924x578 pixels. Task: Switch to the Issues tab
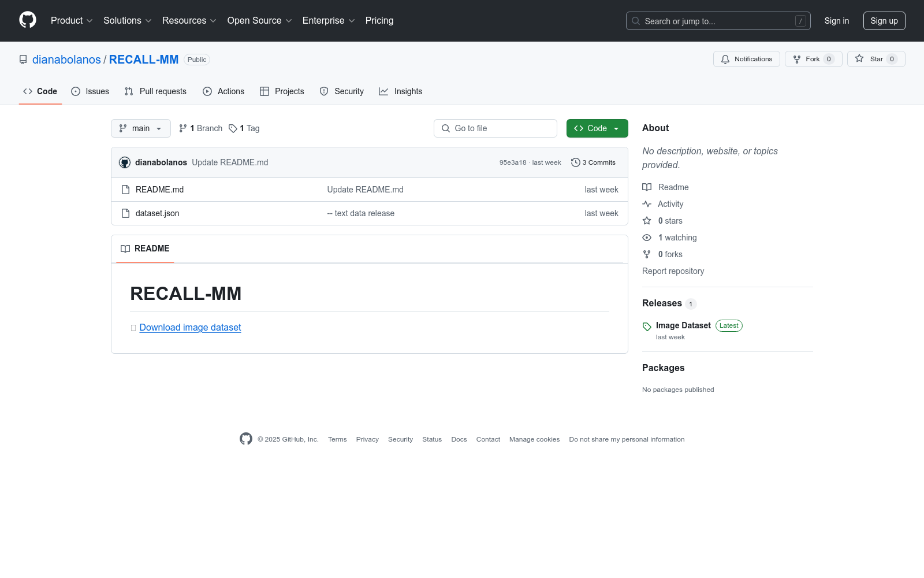click(90, 91)
